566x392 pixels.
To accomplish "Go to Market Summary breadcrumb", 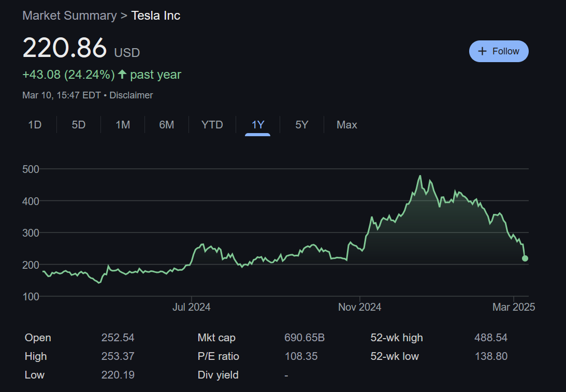I will tap(70, 16).
